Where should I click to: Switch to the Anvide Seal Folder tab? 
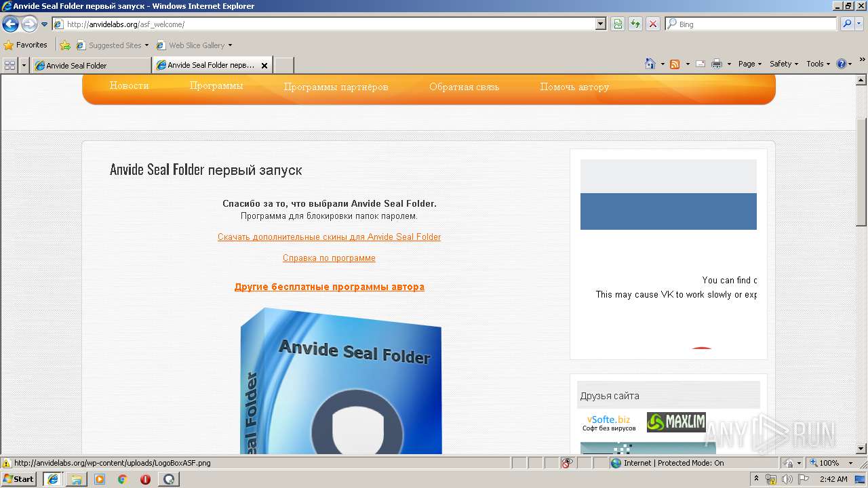[91, 65]
